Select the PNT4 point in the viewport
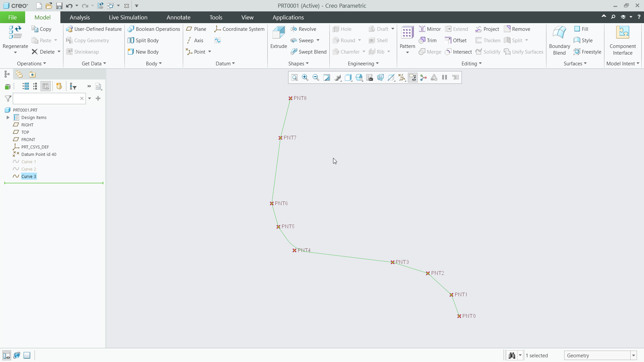644x362 pixels. pyautogui.click(x=294, y=251)
